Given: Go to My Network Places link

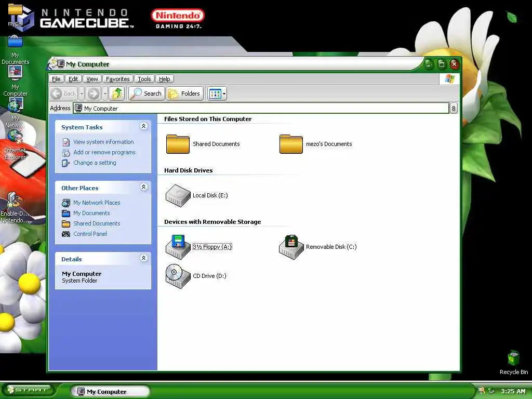Looking at the screenshot, I should click(97, 203).
